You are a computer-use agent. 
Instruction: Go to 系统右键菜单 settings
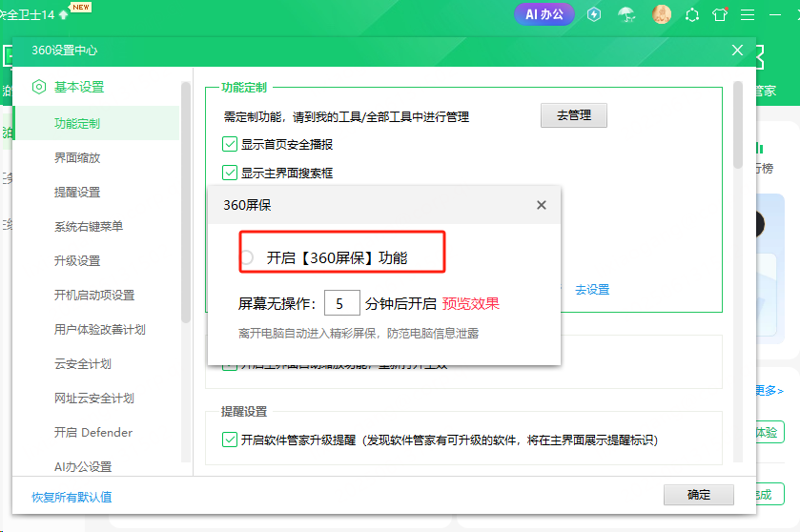click(89, 226)
